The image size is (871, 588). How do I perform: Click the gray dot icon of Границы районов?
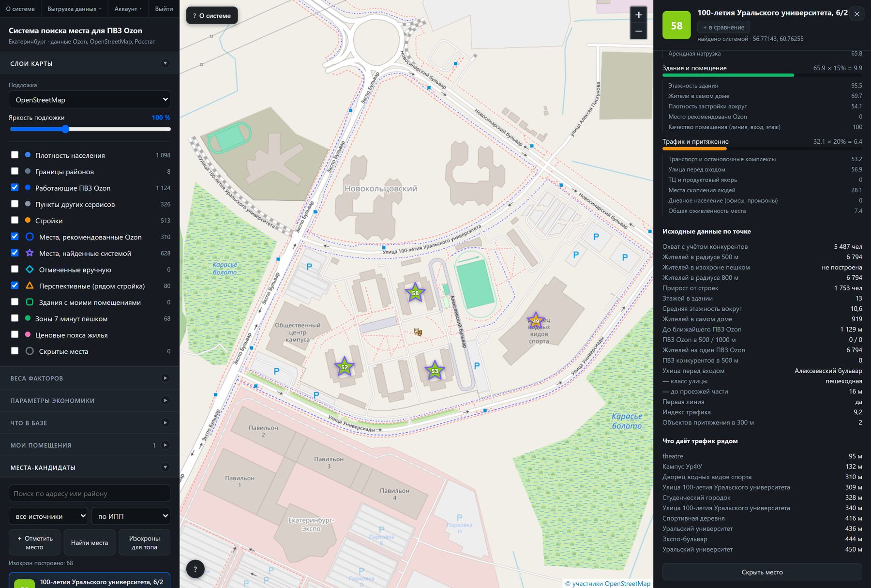pos(28,171)
